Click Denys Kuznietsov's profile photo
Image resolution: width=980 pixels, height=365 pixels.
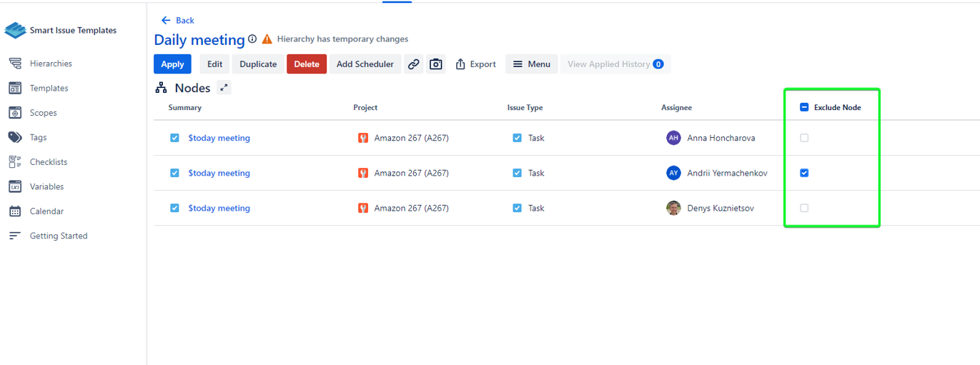coord(673,208)
